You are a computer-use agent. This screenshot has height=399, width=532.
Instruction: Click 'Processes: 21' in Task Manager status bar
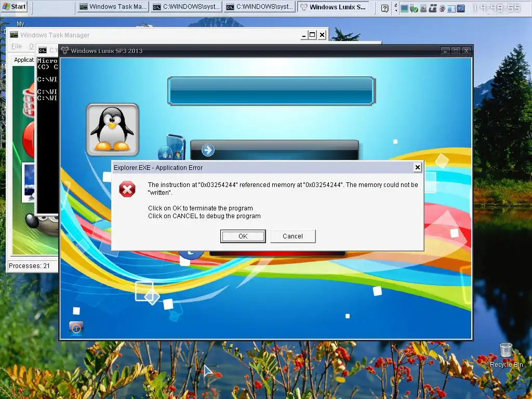(29, 265)
